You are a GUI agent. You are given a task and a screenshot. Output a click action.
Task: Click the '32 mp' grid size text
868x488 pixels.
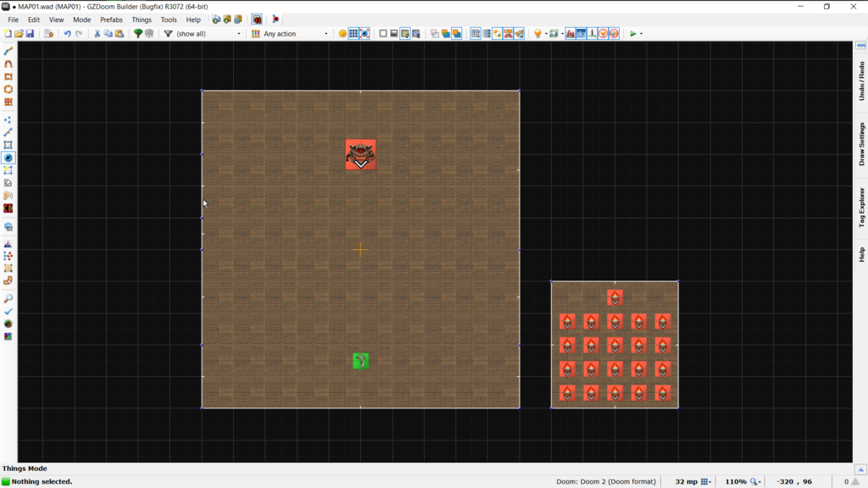click(x=686, y=482)
